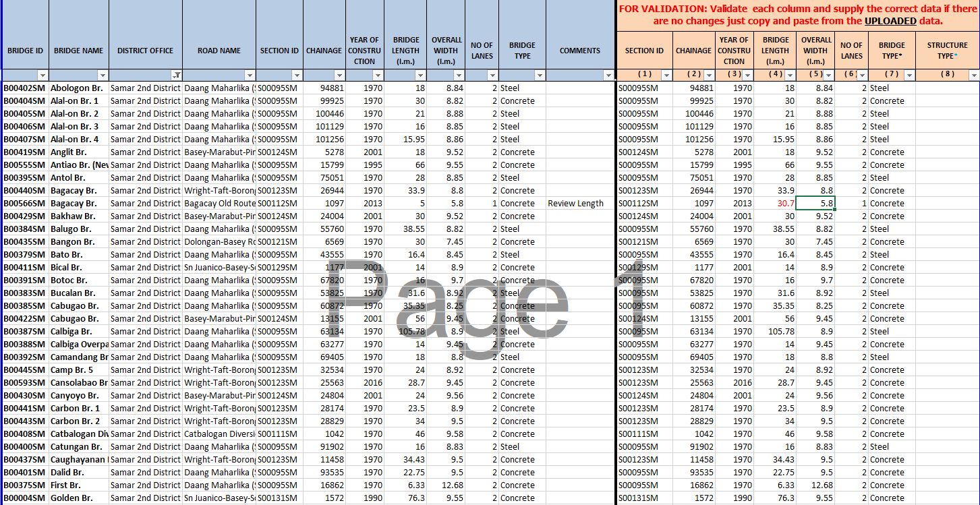Select the 'Bagacay Old Route' road name cell
This screenshot has width=980, height=505.
tap(219, 204)
